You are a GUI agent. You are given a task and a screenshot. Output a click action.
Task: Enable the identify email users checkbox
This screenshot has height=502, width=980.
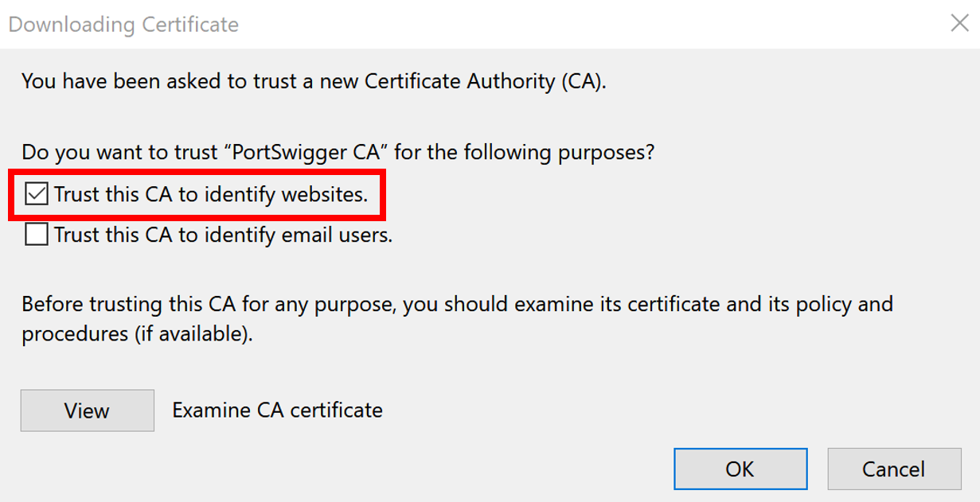37,235
